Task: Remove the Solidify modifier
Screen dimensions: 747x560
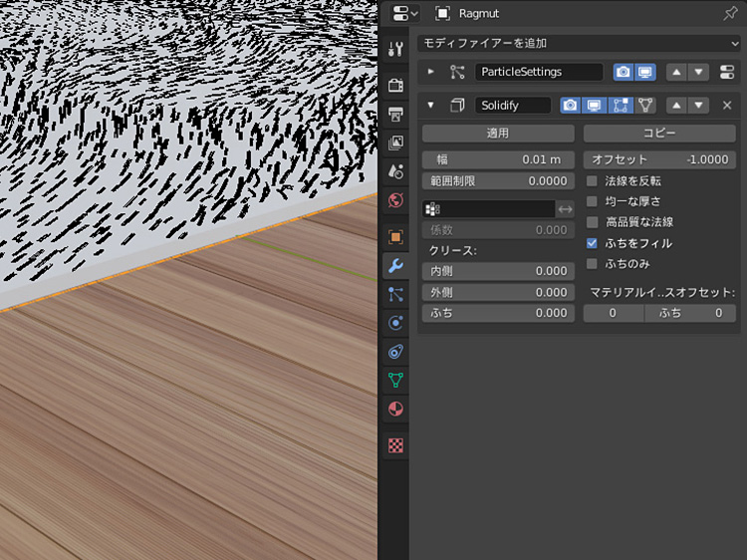Action: [x=727, y=106]
